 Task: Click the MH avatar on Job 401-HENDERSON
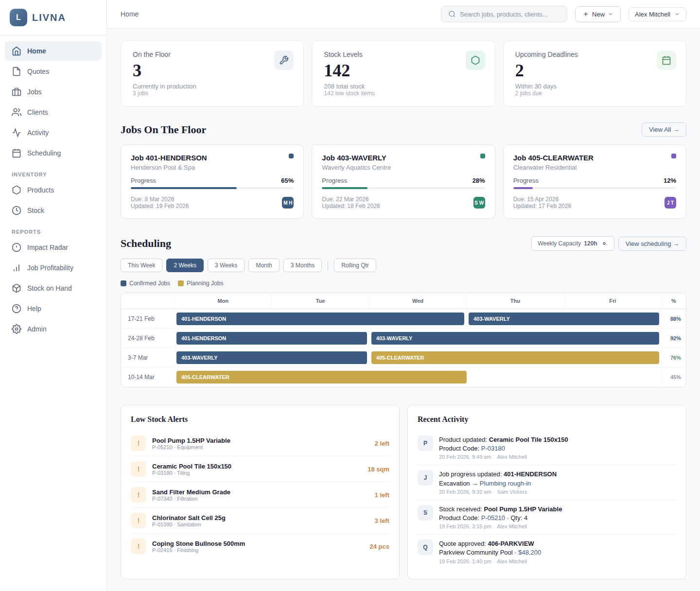tap(288, 203)
